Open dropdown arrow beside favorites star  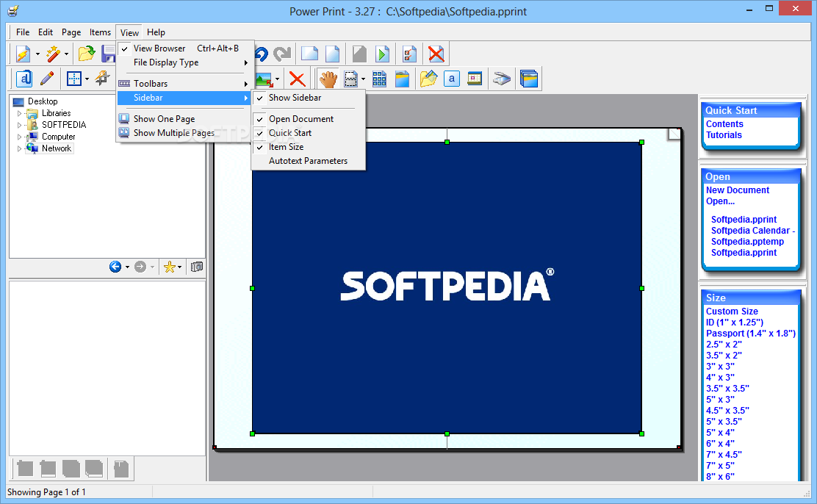coord(180,267)
